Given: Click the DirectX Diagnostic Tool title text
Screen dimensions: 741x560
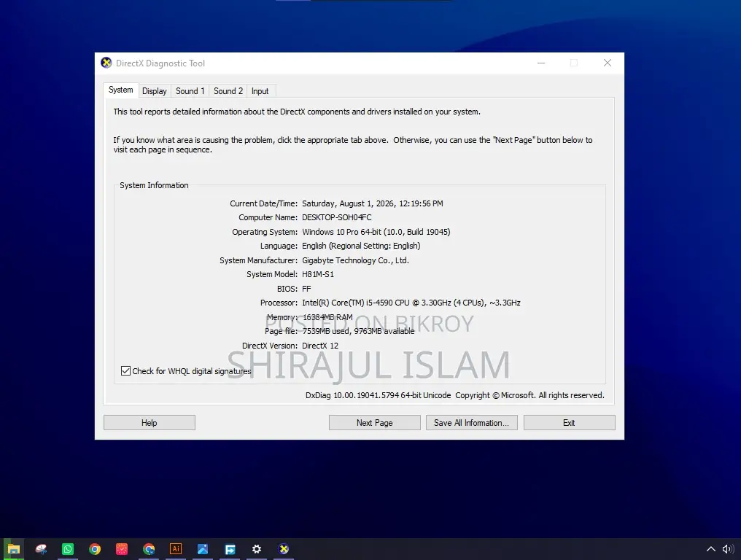Looking at the screenshot, I should [x=160, y=63].
